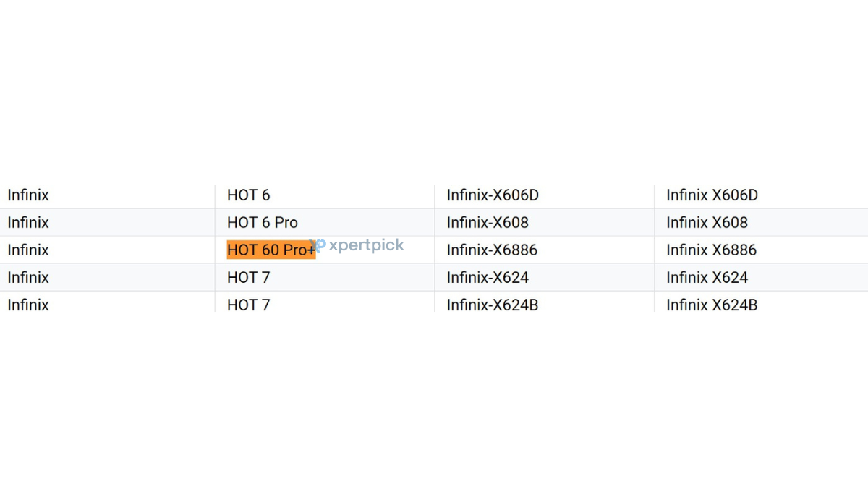868x492 pixels.
Task: Select the highlighted HOT 60 Pro+ cell
Action: (x=271, y=250)
